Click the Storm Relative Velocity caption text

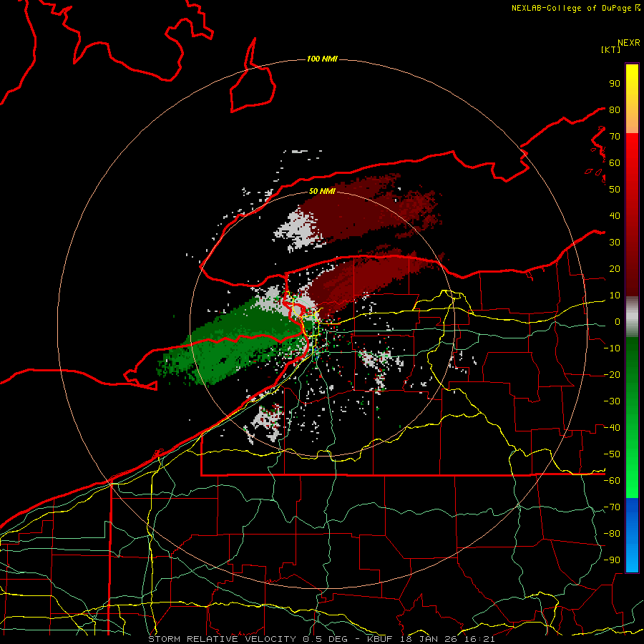pyautogui.click(x=321, y=639)
